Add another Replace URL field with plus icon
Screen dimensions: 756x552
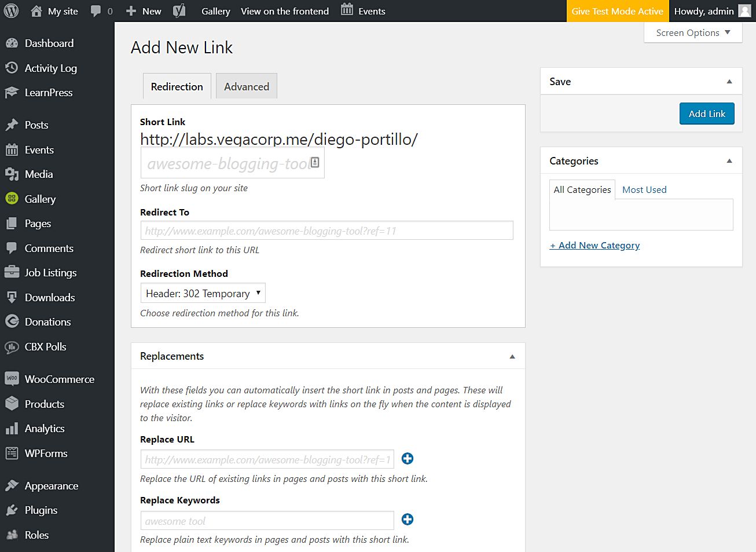[x=408, y=459]
